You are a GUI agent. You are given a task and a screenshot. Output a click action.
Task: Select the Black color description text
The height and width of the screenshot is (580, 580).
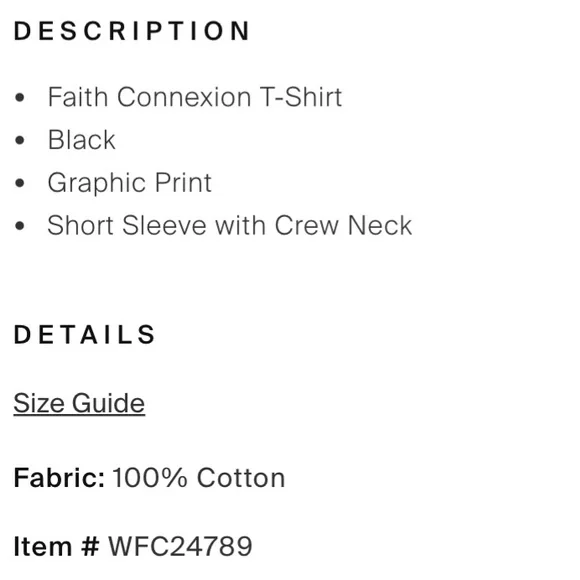[x=82, y=140]
